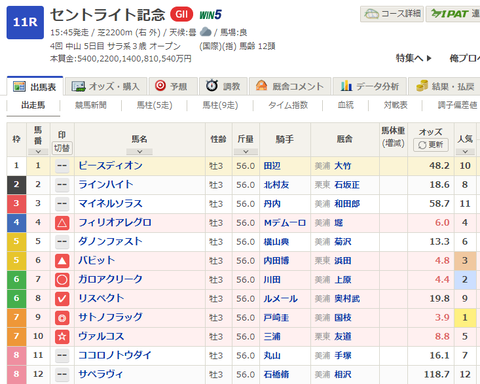Click odds value 3.9 for サトノフラッグ
Image resolution: width=480 pixels, height=384 pixels.
(442, 318)
